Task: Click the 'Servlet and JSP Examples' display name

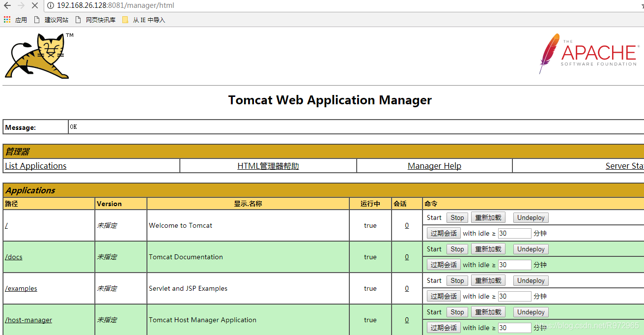Action: coord(188,288)
